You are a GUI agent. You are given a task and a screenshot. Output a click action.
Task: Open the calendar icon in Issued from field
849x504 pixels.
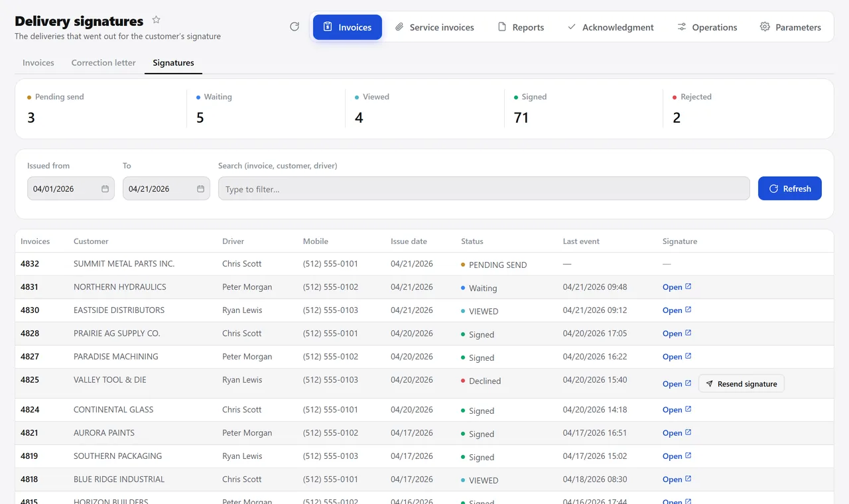click(105, 189)
